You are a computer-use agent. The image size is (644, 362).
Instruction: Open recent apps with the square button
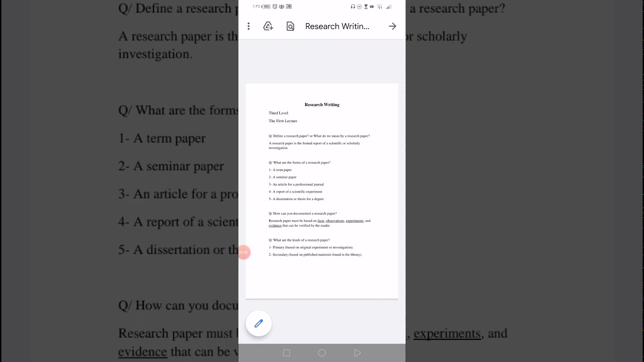(x=286, y=353)
